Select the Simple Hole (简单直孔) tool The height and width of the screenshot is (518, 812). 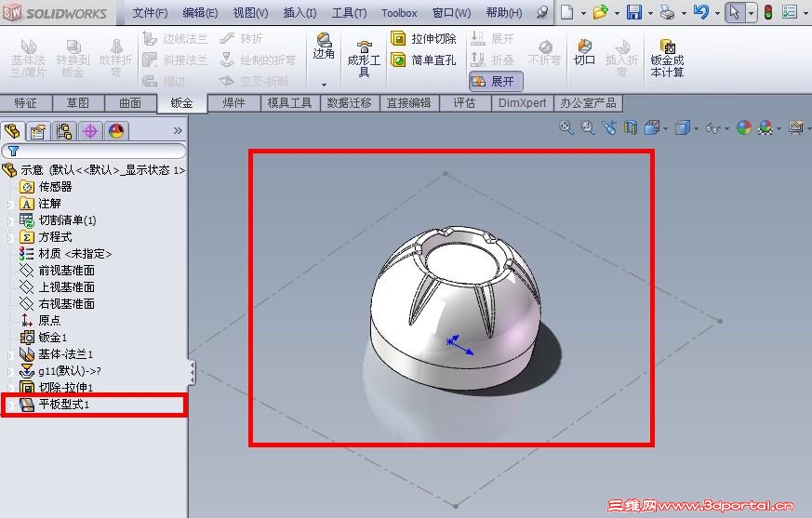423,60
